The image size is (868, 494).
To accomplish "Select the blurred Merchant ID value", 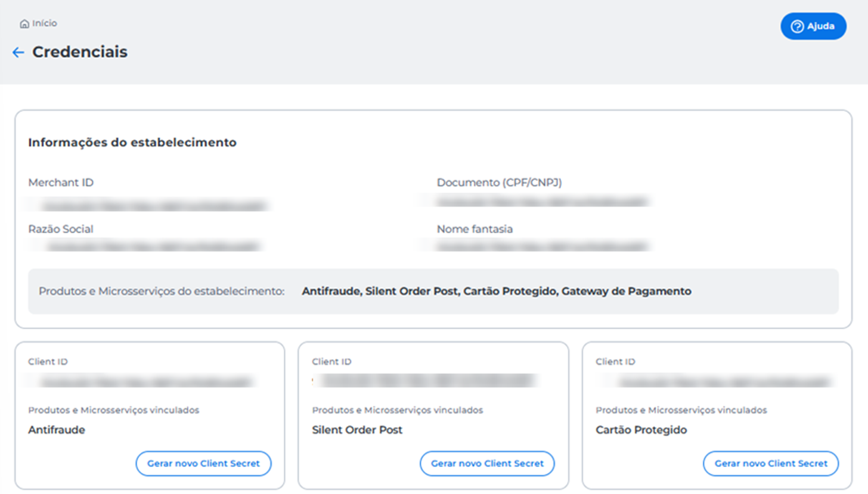I will click(150, 206).
